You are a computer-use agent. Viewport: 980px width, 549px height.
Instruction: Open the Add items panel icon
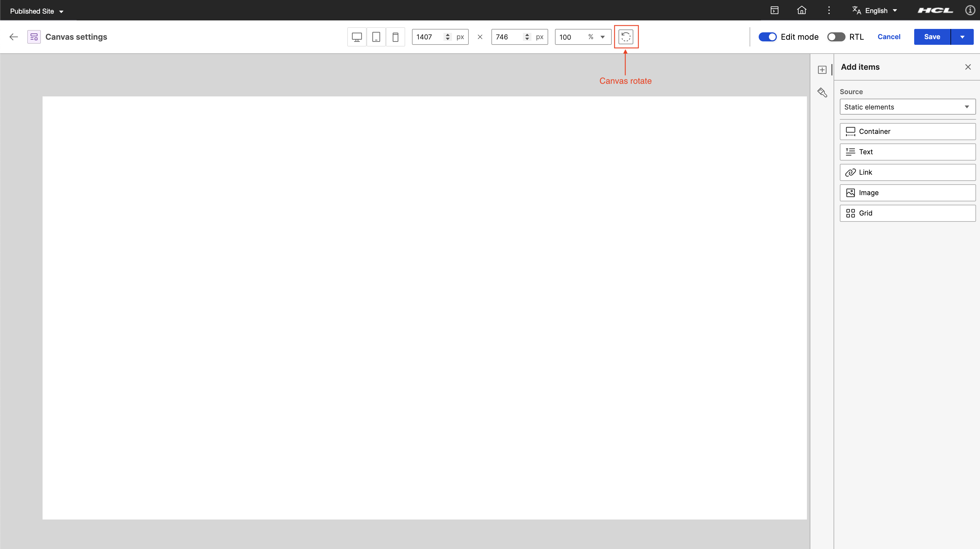(x=822, y=70)
